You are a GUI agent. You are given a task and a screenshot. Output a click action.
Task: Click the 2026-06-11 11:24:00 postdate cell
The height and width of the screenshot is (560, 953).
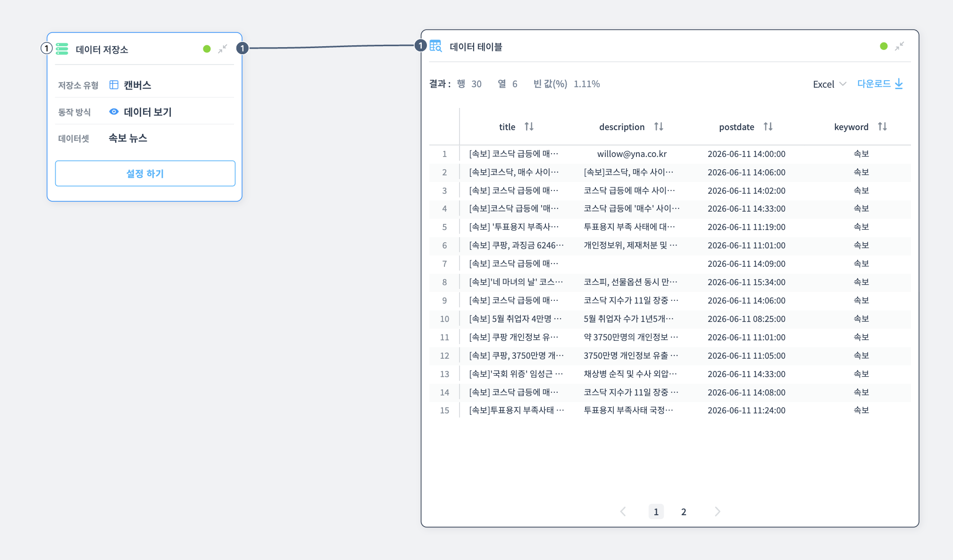pos(746,410)
